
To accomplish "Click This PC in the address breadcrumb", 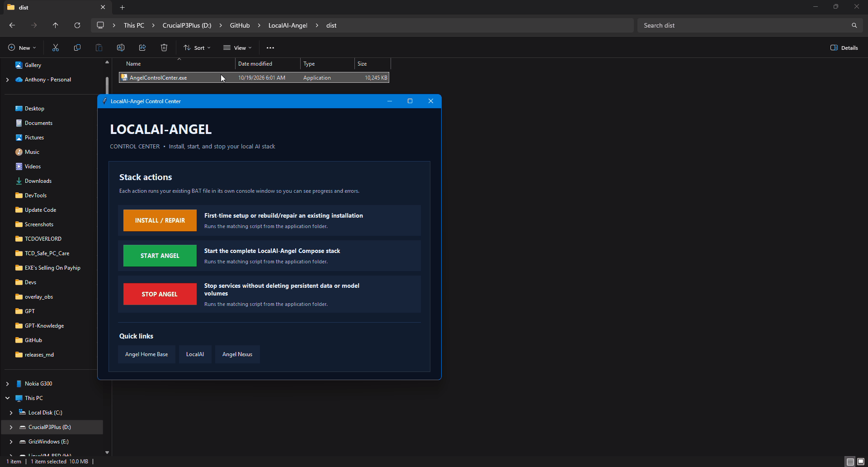I will pyautogui.click(x=134, y=25).
